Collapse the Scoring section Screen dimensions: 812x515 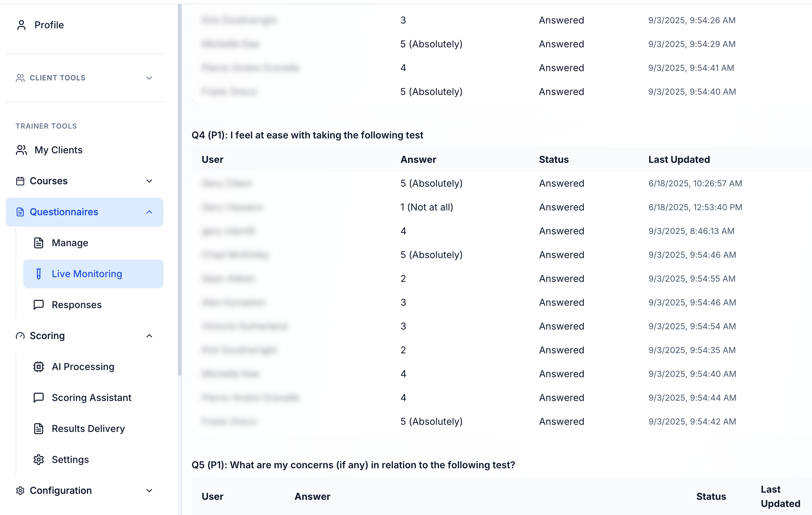click(149, 336)
